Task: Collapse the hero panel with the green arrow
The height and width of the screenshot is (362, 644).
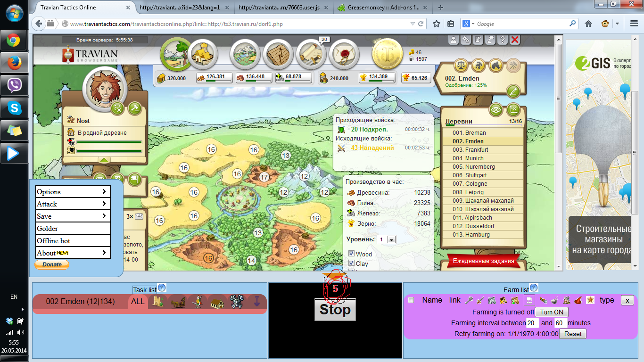Action: tap(105, 160)
